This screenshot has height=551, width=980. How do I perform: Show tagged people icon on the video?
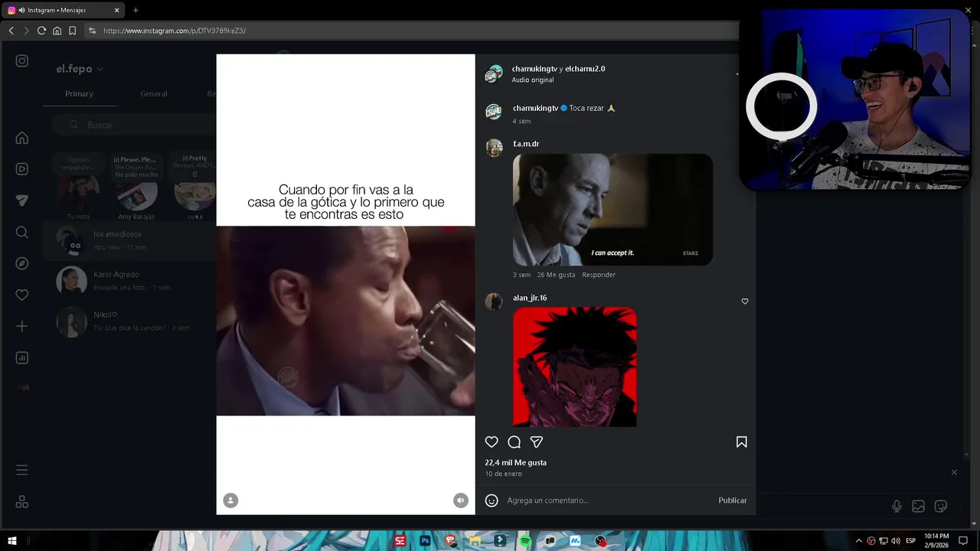[230, 500]
